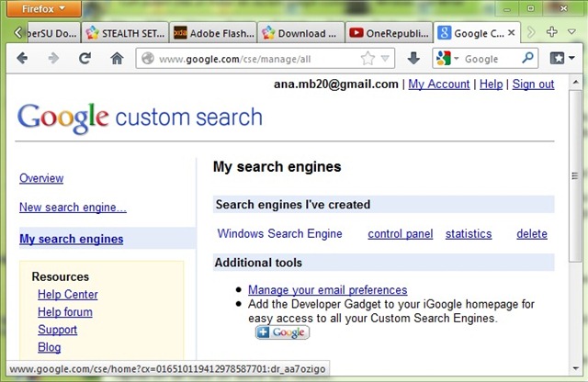Open the URL history dropdown arrow
The image size is (588, 382).
(x=385, y=59)
